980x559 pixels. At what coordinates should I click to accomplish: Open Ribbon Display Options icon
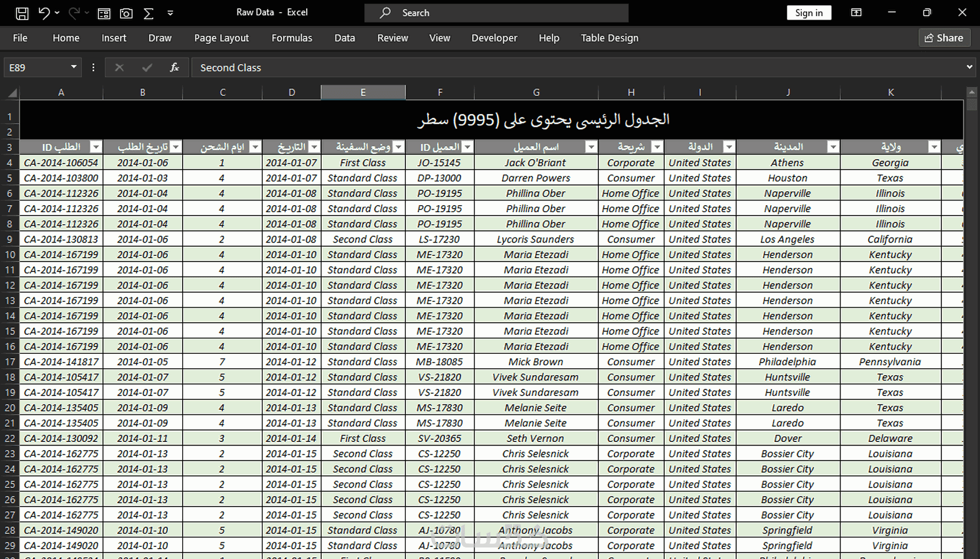[857, 13]
